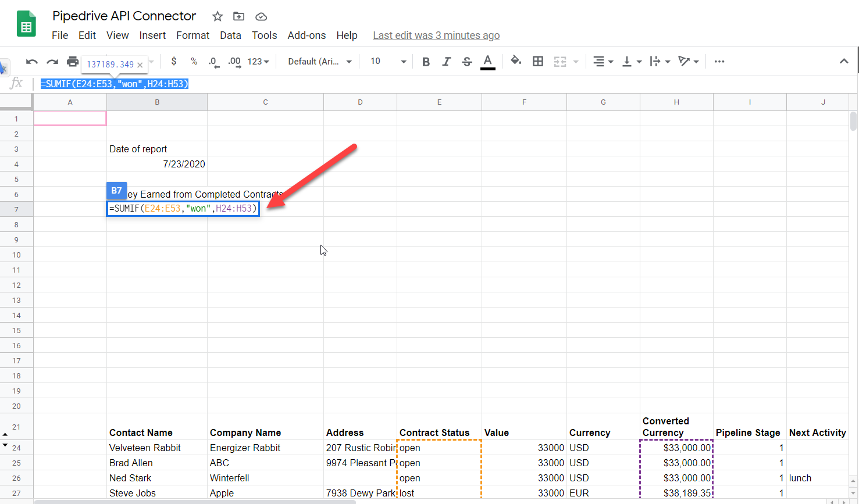The height and width of the screenshot is (504, 859).
Task: Decrease decimal places
Action: (x=213, y=61)
